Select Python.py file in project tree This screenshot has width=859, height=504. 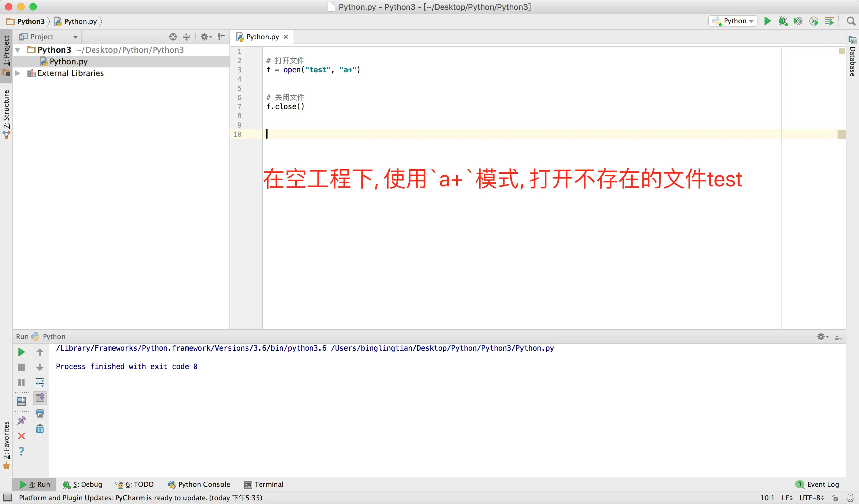click(68, 62)
